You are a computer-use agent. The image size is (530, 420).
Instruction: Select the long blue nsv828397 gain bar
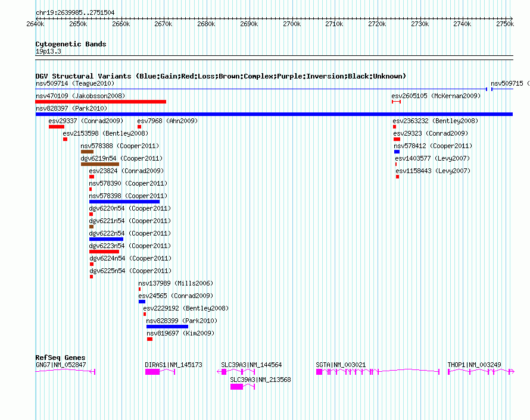(274, 114)
